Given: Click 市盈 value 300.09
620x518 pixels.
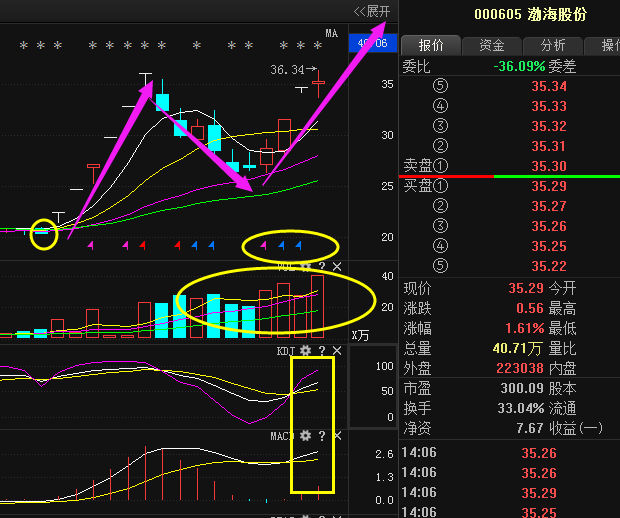Looking at the screenshot, I should click(522, 388).
